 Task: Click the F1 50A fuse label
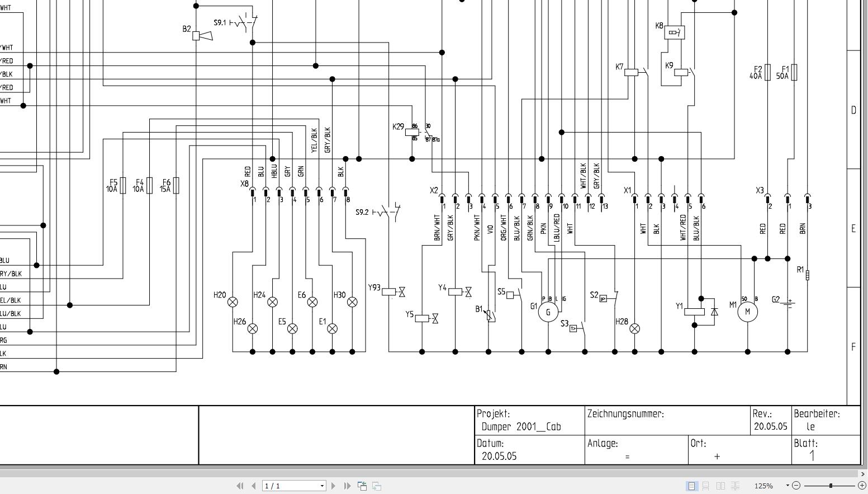[782, 73]
